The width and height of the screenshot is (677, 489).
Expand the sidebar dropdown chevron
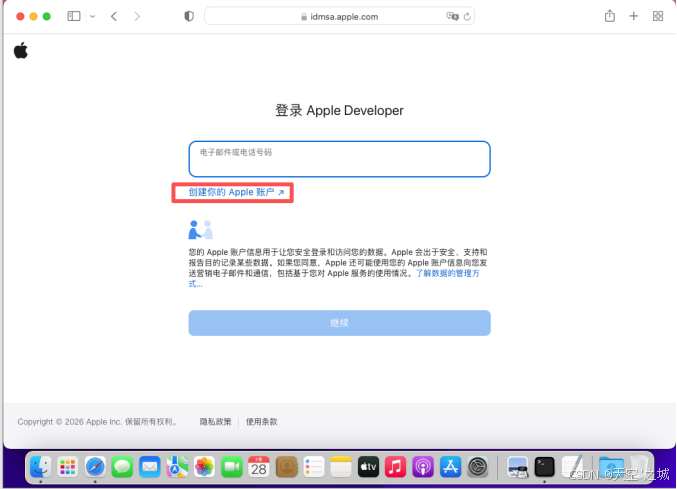[x=92, y=17]
